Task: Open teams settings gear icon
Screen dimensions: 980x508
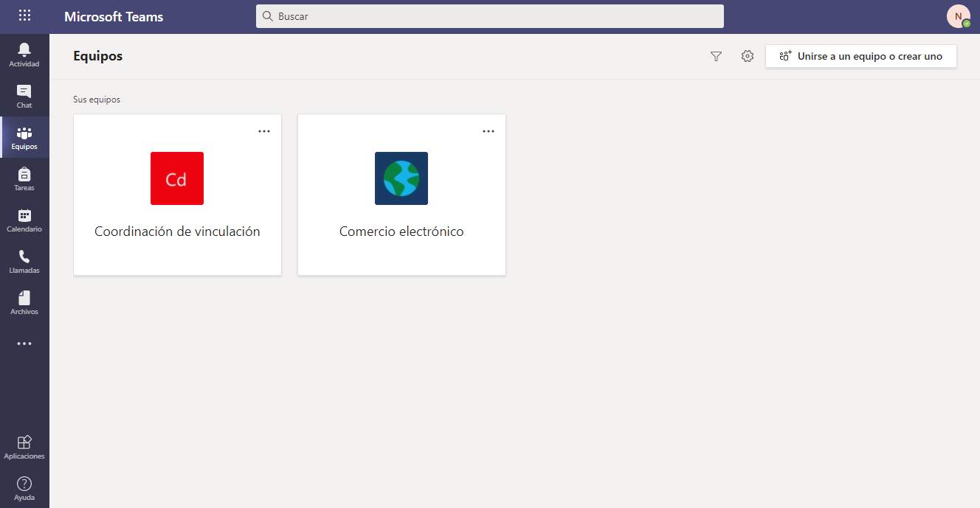Action: [748, 56]
